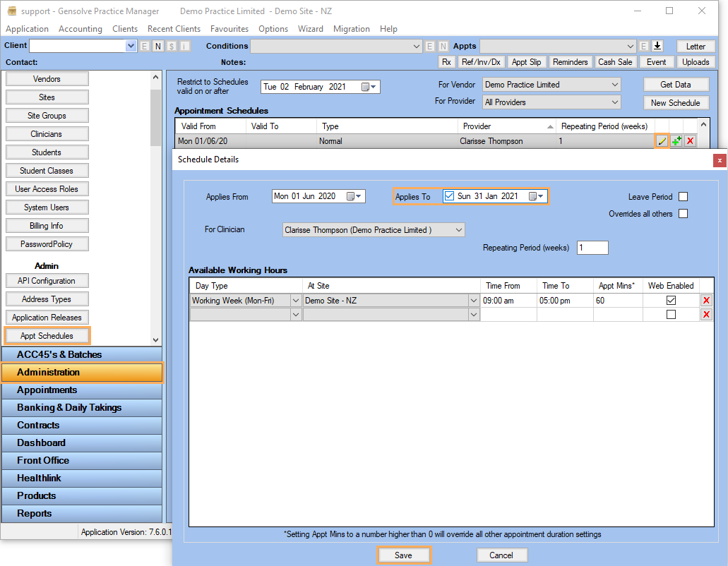The image size is (728, 566).
Task: Open the Accounting menu
Action: [x=80, y=29]
